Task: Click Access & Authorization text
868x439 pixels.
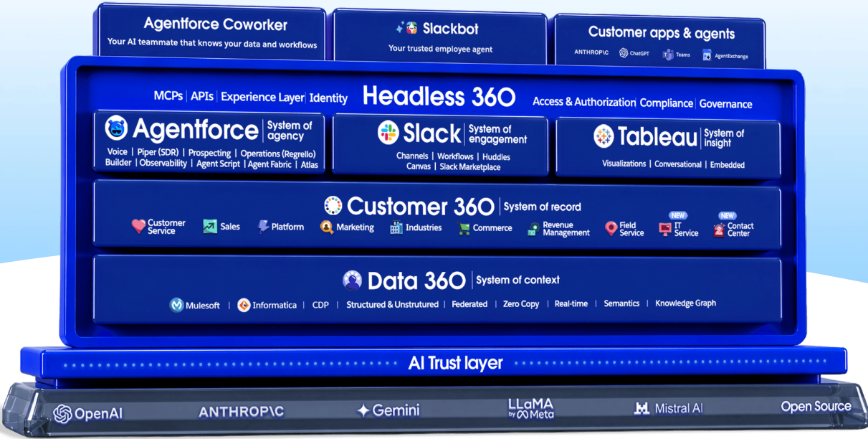Action: [x=584, y=102]
